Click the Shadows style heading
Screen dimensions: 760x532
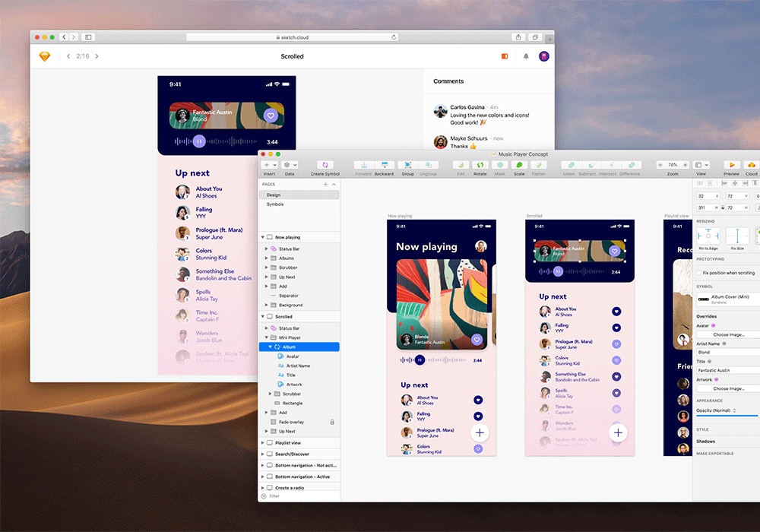pos(706,442)
